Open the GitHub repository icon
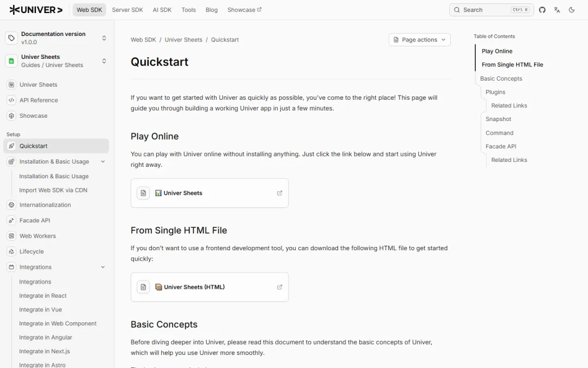Image resolution: width=588 pixels, height=368 pixels. [542, 10]
